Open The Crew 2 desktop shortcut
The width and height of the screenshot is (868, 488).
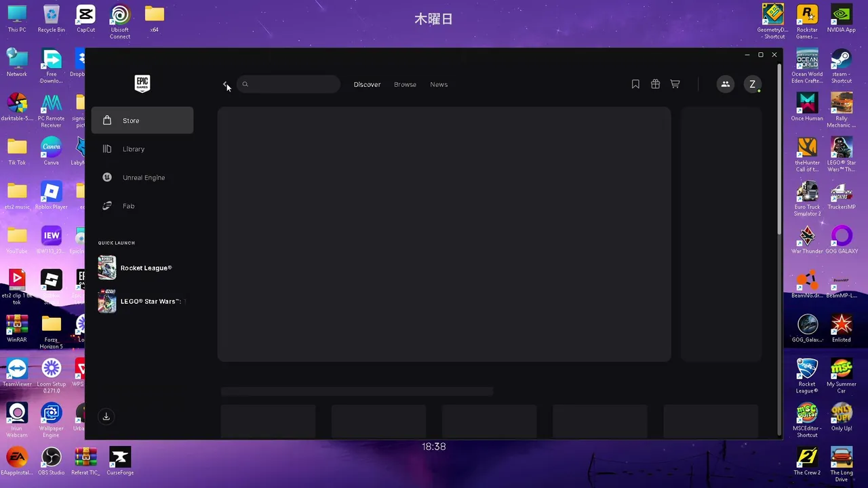tap(807, 461)
